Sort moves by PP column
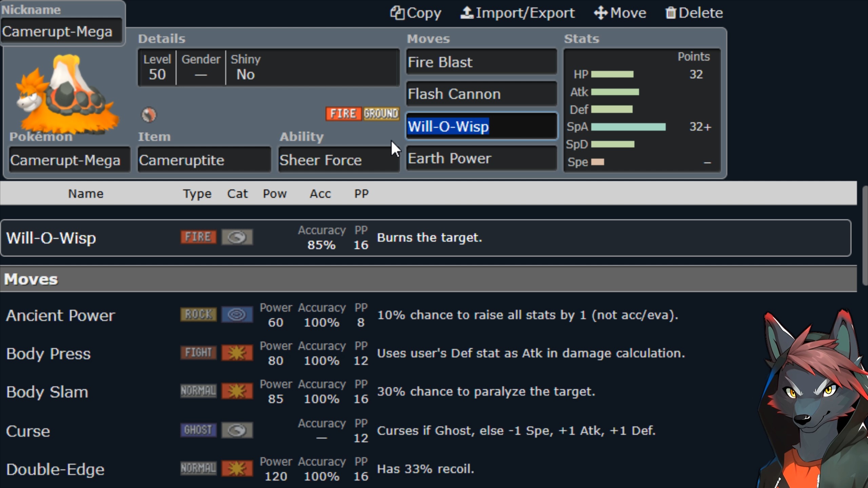The width and height of the screenshot is (868, 488). (361, 194)
